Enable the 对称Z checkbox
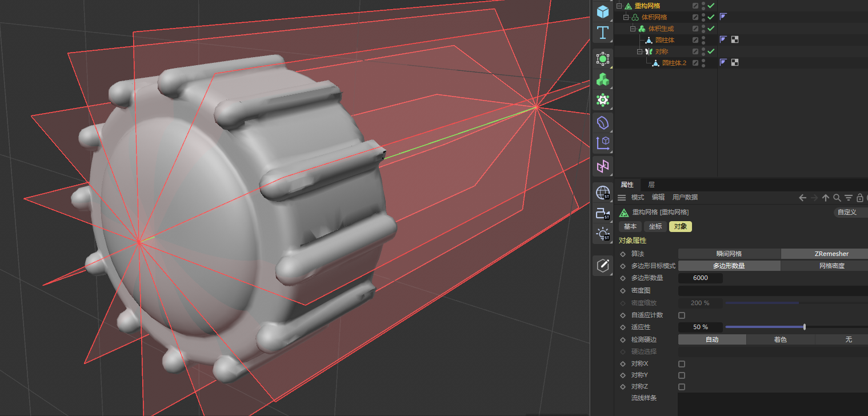Viewport: 868px width, 416px height. (x=681, y=387)
